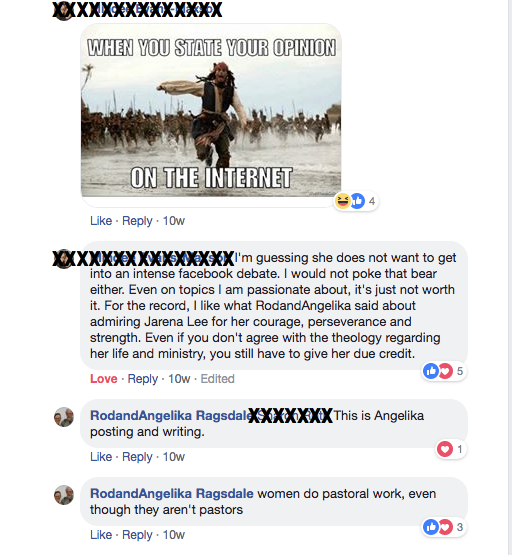
Task: Open RodandAngelika Ragsdale profile on pastoral comment
Action: 172,493
